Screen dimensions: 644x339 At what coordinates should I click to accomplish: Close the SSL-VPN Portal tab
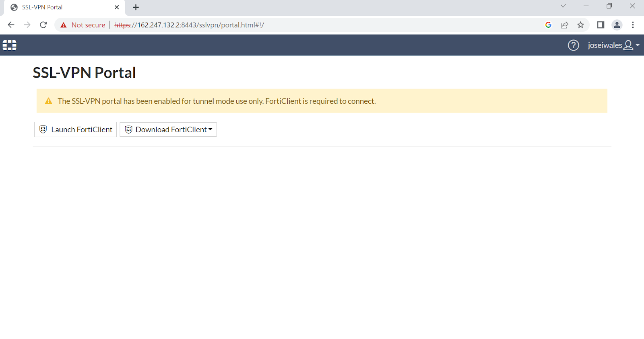[117, 7]
